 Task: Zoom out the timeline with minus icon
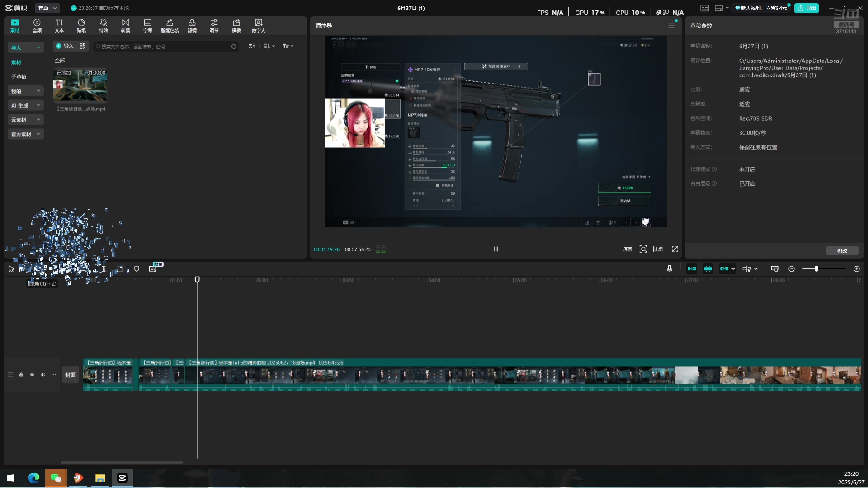[792, 269]
